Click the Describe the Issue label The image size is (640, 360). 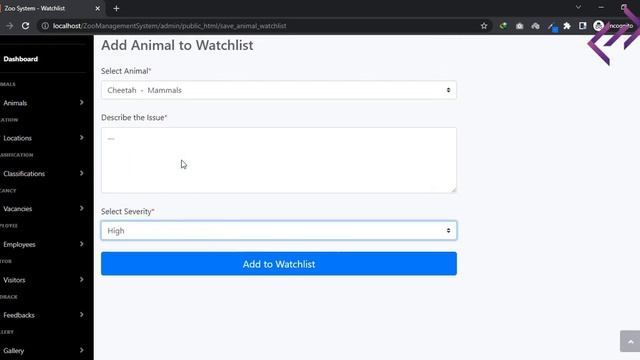tap(134, 118)
